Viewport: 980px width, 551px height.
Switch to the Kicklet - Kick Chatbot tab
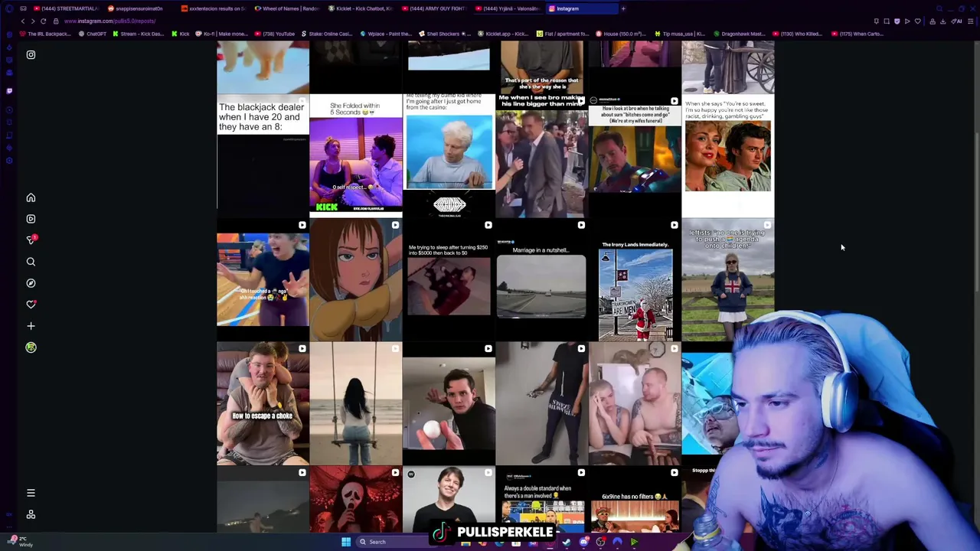360,8
